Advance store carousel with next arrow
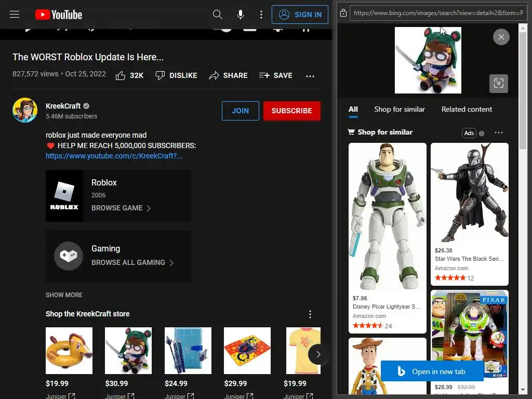This screenshot has height=399, width=532. pos(318,354)
